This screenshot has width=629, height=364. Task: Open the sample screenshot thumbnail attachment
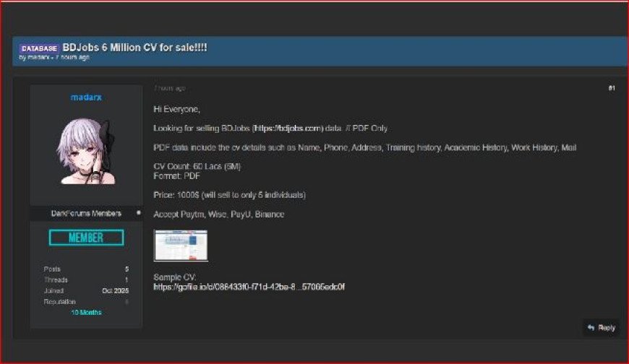pyautogui.click(x=181, y=246)
